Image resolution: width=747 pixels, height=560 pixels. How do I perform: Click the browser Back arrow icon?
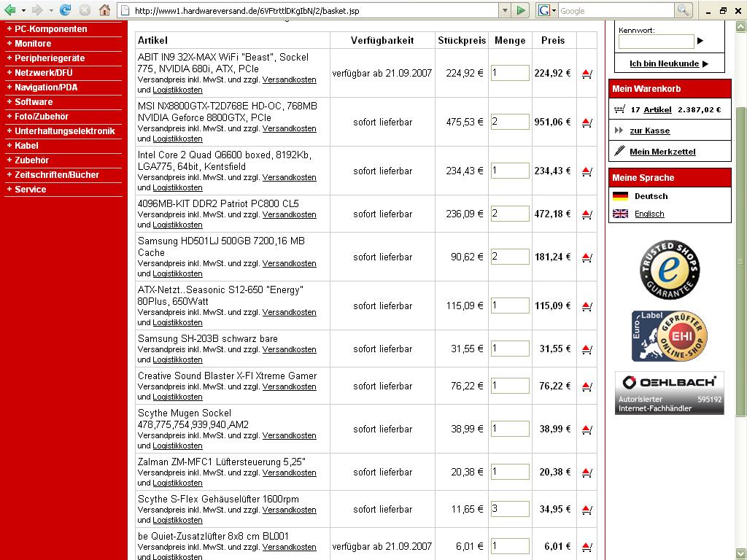point(10,10)
